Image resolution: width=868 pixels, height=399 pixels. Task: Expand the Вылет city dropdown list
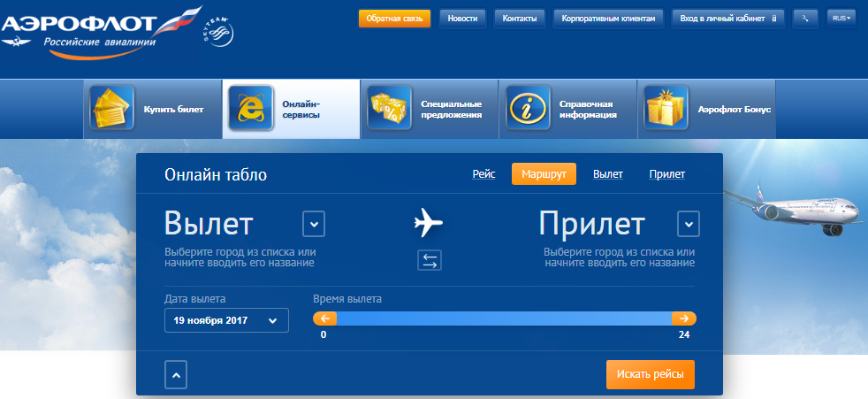(314, 224)
